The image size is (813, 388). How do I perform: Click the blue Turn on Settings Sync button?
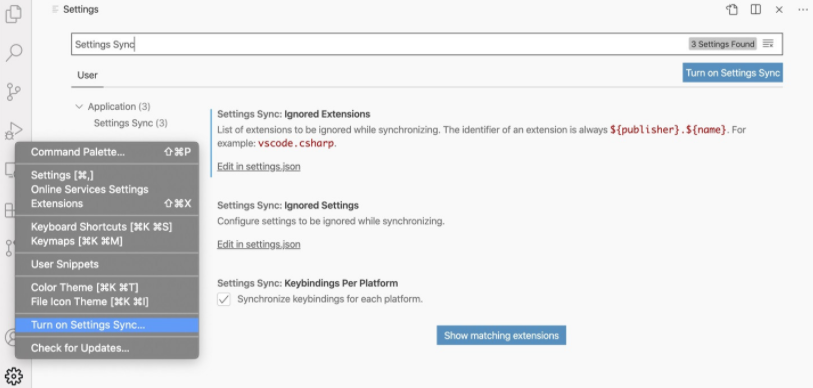coord(732,73)
